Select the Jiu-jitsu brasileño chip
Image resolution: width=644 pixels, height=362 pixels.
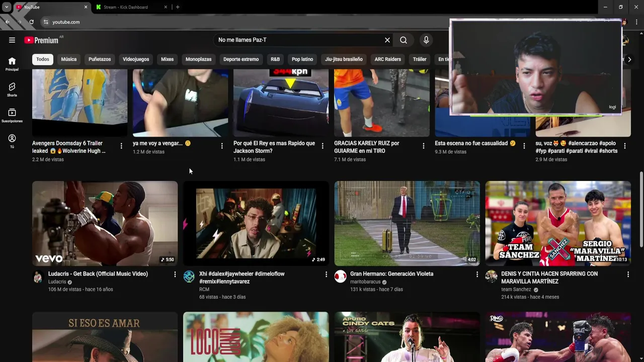click(344, 59)
